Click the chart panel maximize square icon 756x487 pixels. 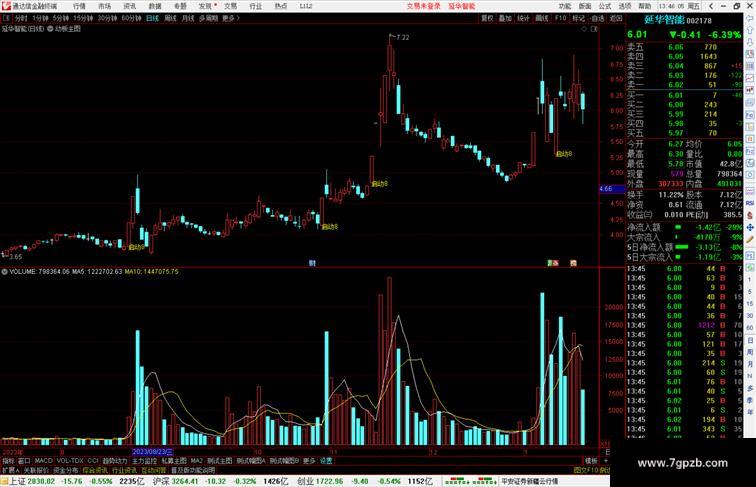coord(594,29)
